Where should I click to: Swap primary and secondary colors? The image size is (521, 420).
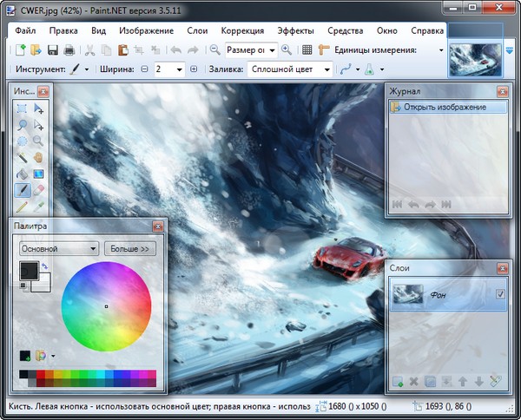coord(44,266)
